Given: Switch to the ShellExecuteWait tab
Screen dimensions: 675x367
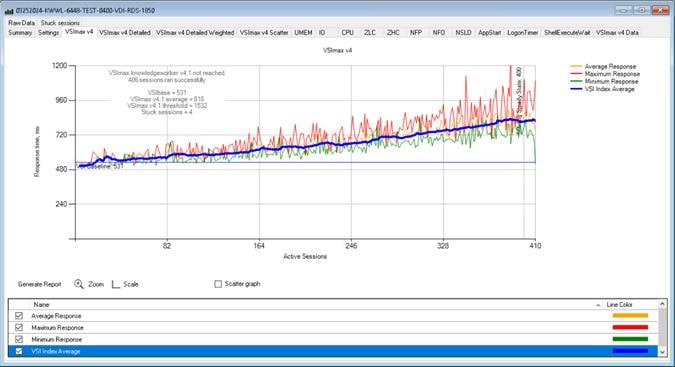Looking at the screenshot, I should click(x=567, y=33).
